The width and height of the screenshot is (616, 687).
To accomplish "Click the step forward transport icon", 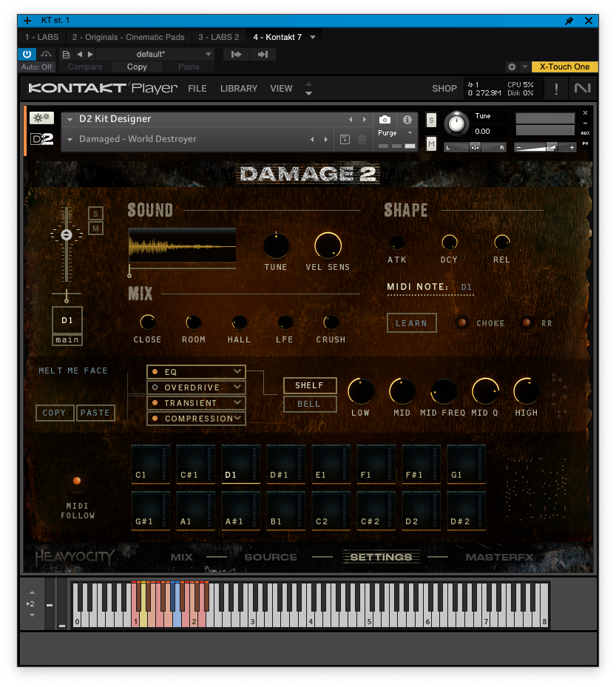I will click(x=236, y=54).
